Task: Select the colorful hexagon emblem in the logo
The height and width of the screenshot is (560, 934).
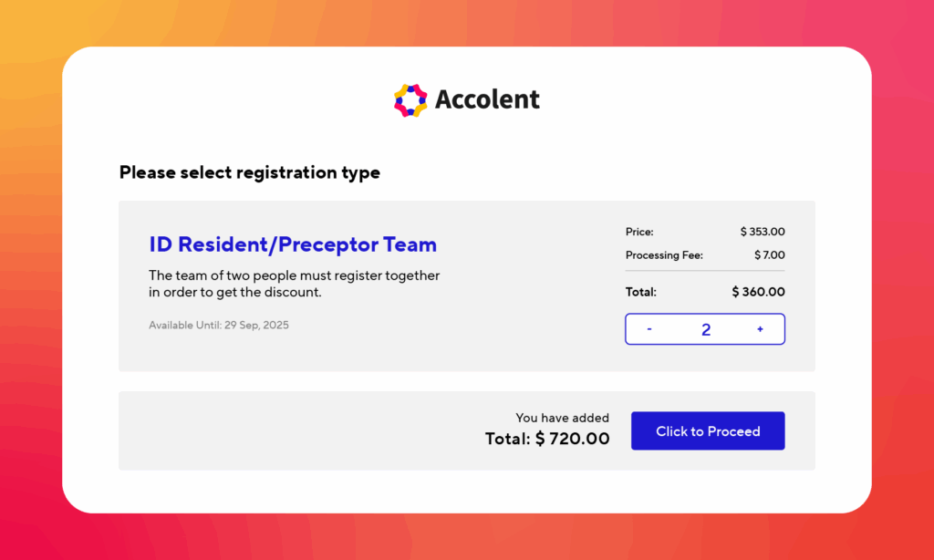Action: [x=410, y=99]
